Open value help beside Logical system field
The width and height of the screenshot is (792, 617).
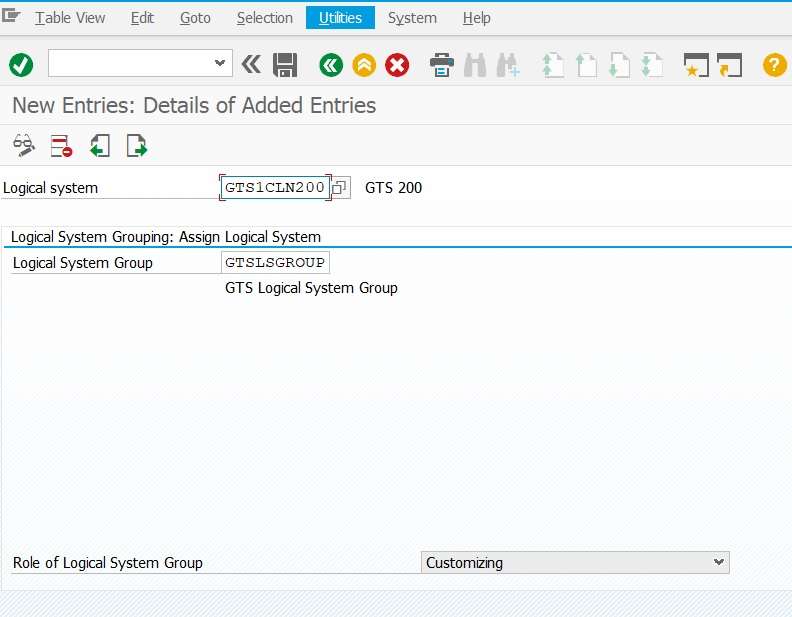coord(340,187)
